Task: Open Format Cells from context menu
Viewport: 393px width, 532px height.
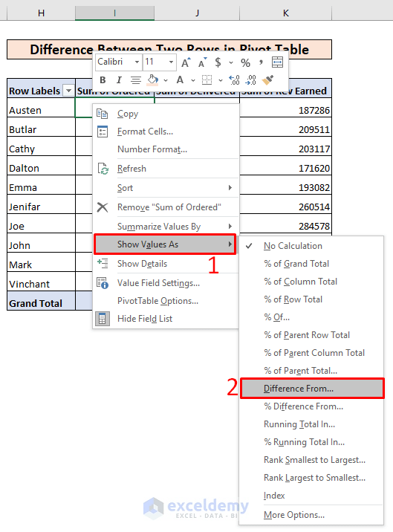Action: (x=166, y=132)
